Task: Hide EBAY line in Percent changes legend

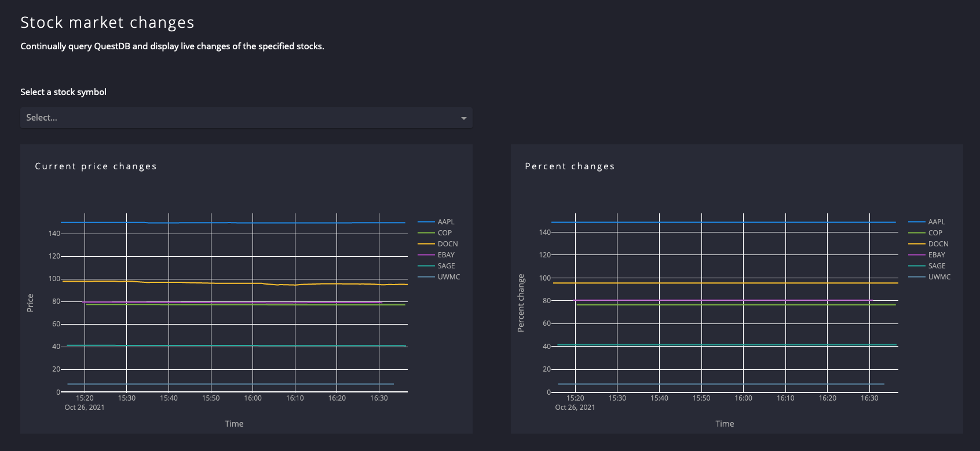Action: tap(937, 255)
